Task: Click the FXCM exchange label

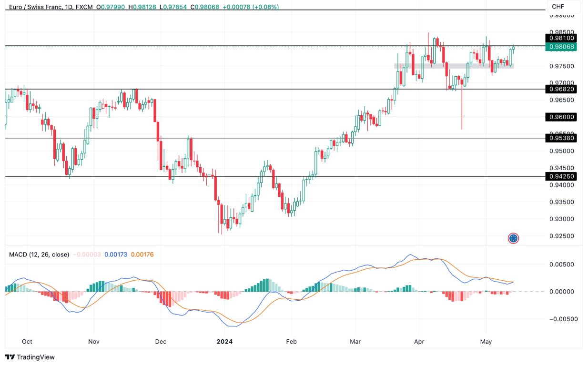Action: [85, 8]
